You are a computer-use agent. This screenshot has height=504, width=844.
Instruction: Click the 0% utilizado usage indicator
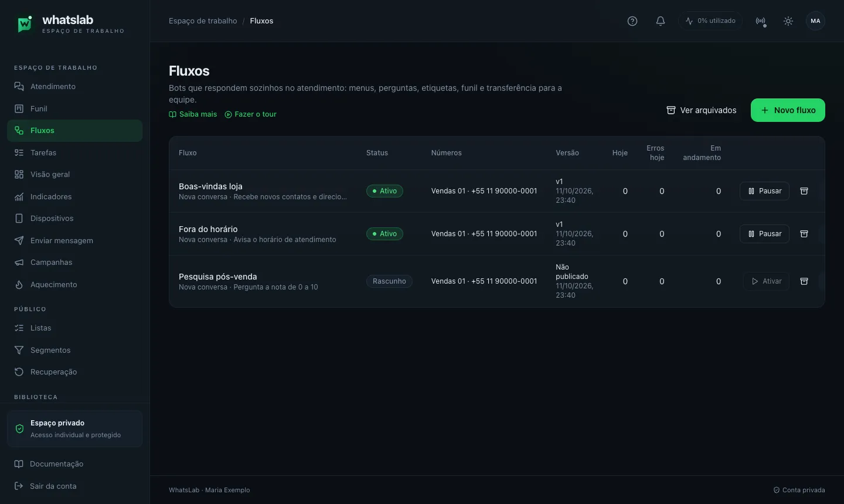click(x=710, y=21)
